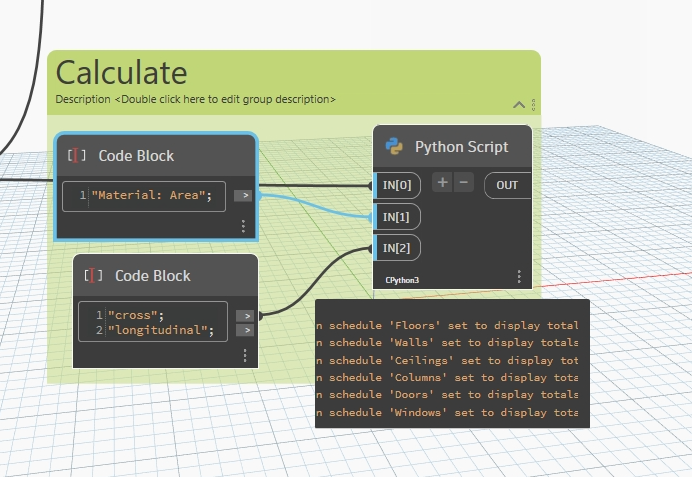
Task: Click the 'Walls' schedule output line
Action: [447, 343]
